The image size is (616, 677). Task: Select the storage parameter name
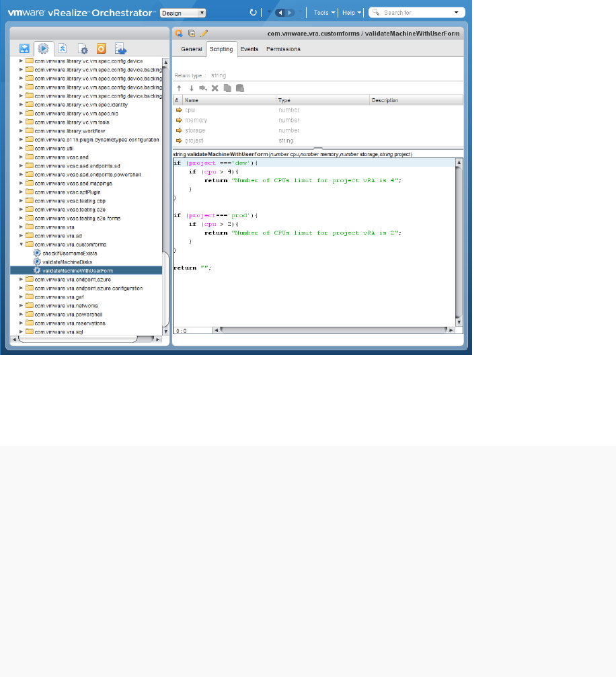[195, 130]
